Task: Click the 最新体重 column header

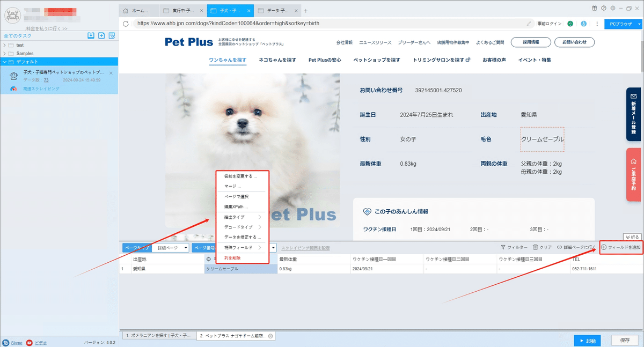Action: click(314, 259)
